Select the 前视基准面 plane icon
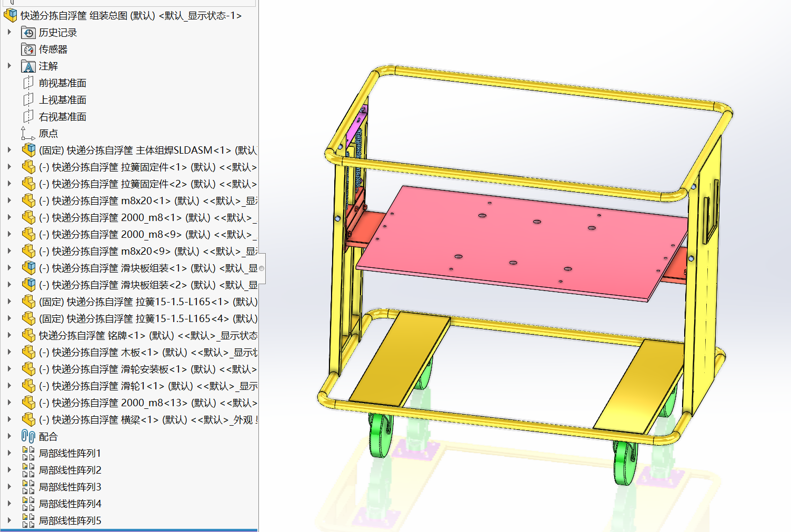 tap(28, 83)
